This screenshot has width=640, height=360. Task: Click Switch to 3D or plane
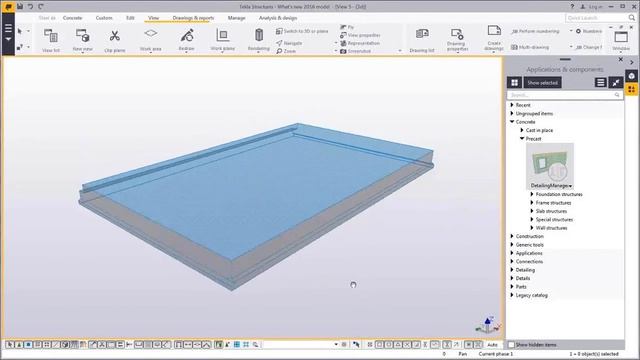click(302, 31)
